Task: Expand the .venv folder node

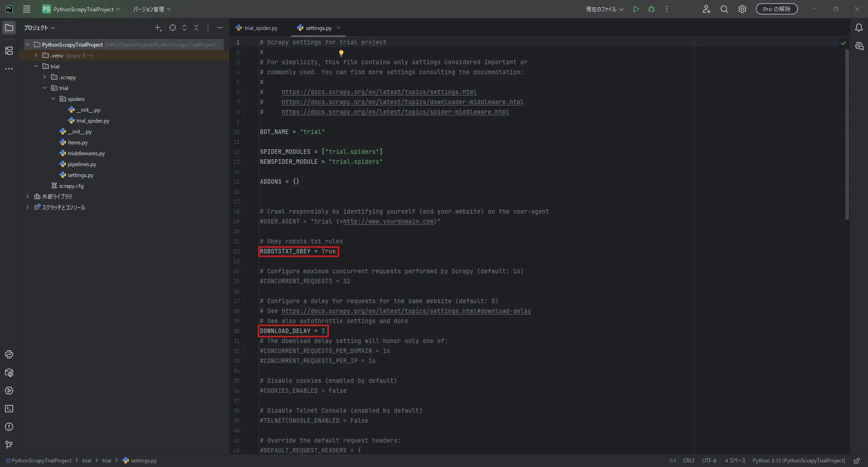Action: (36, 55)
